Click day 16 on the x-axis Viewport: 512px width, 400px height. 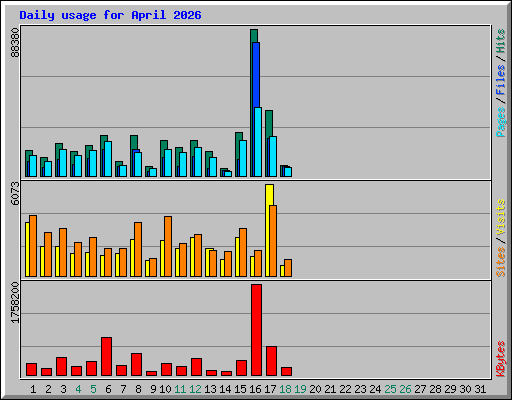click(x=255, y=389)
